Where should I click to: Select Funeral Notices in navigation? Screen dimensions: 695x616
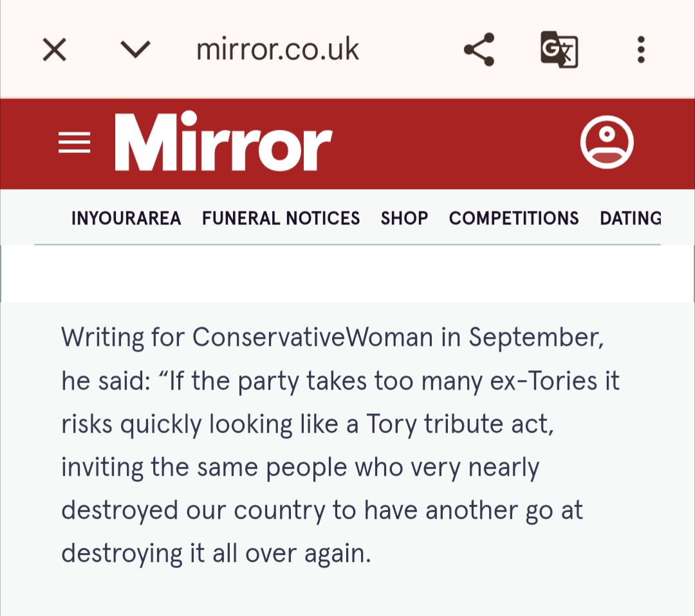(281, 219)
